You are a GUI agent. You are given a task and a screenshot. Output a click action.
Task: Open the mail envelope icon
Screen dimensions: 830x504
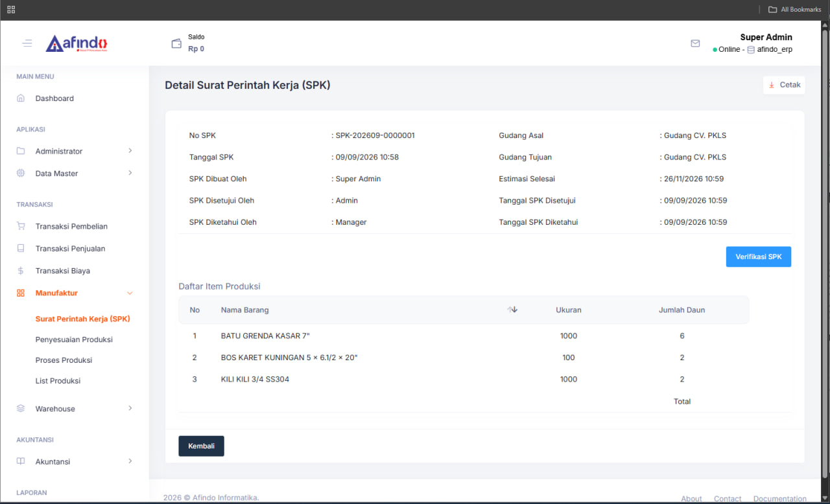tap(695, 43)
